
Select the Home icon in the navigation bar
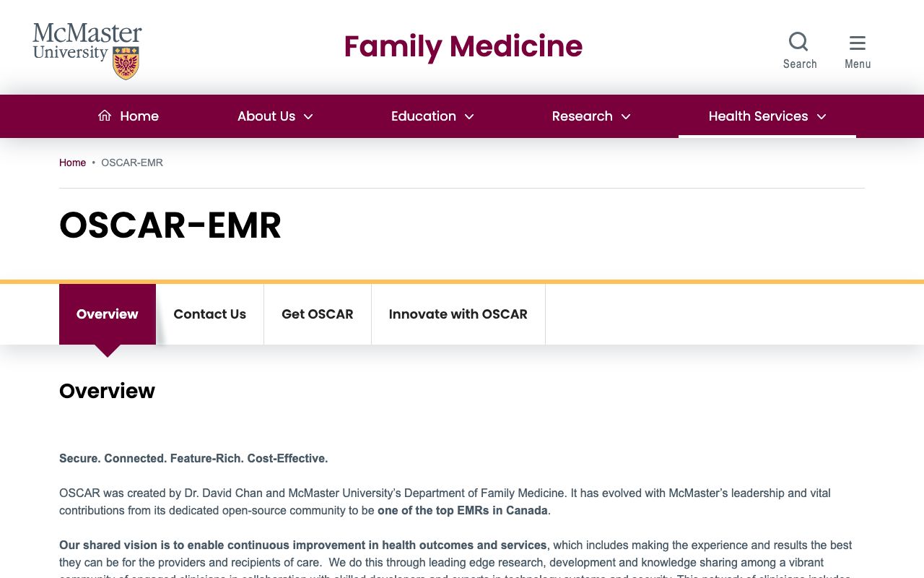click(x=104, y=115)
